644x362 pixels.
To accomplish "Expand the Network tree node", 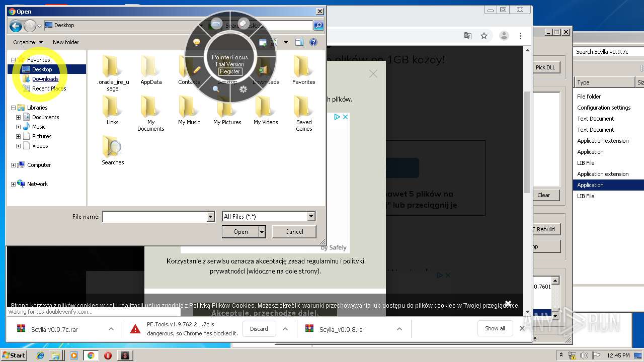I will click(13, 184).
